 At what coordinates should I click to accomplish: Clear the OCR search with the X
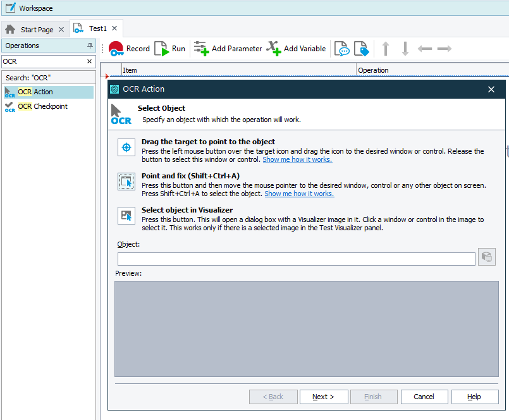tap(90, 61)
